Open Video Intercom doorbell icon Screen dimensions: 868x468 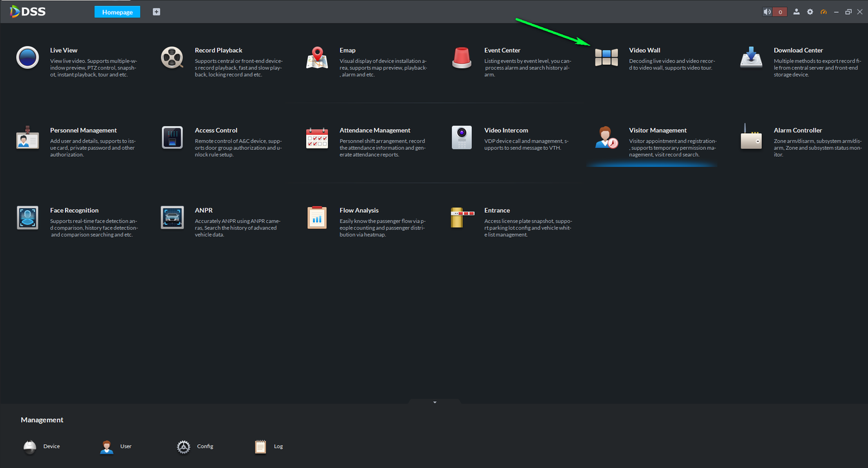click(x=462, y=137)
